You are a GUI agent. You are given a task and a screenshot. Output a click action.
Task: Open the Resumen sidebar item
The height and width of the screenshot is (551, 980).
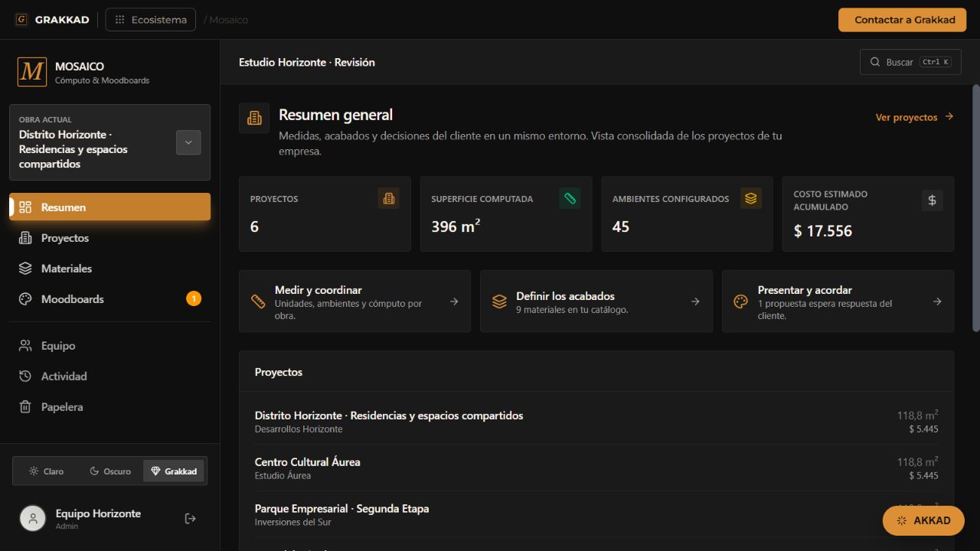pyautogui.click(x=110, y=207)
